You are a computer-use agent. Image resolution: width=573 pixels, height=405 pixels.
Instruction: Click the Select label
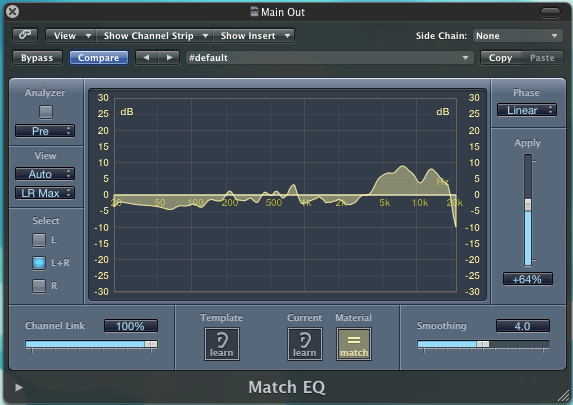click(46, 221)
